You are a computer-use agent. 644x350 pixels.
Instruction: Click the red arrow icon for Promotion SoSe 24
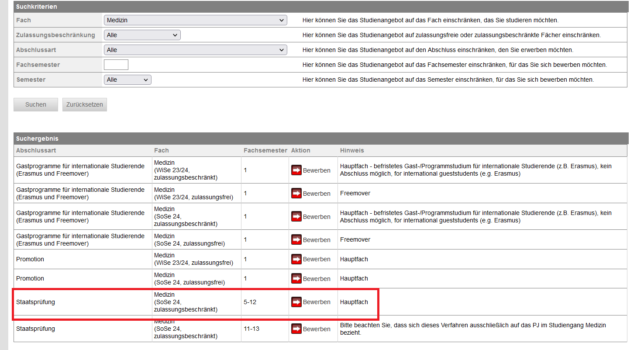click(x=296, y=278)
